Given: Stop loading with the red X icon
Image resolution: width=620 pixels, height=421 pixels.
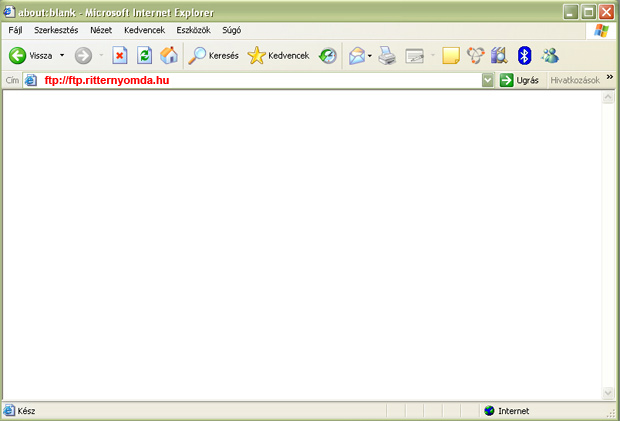Looking at the screenshot, I should [x=119, y=55].
